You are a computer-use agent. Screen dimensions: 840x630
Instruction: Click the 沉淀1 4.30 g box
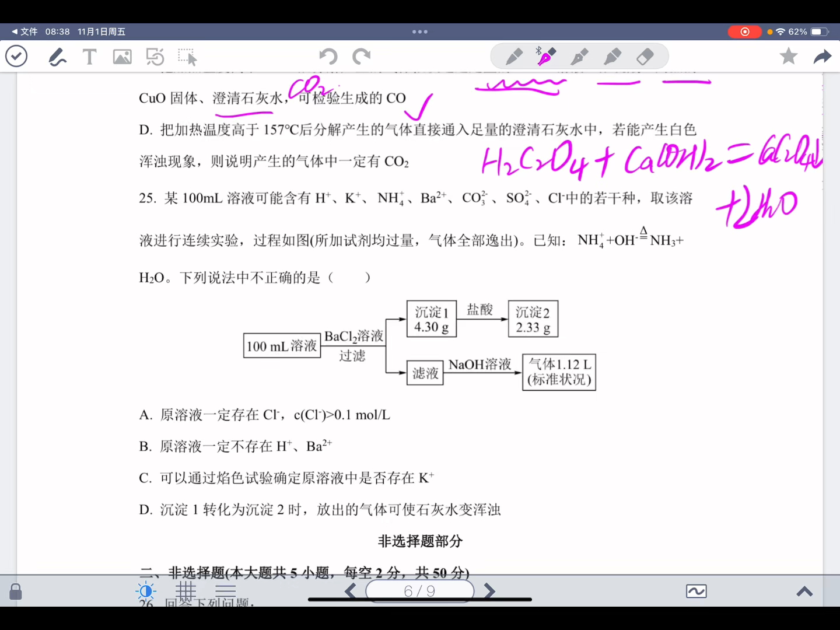coord(432,319)
